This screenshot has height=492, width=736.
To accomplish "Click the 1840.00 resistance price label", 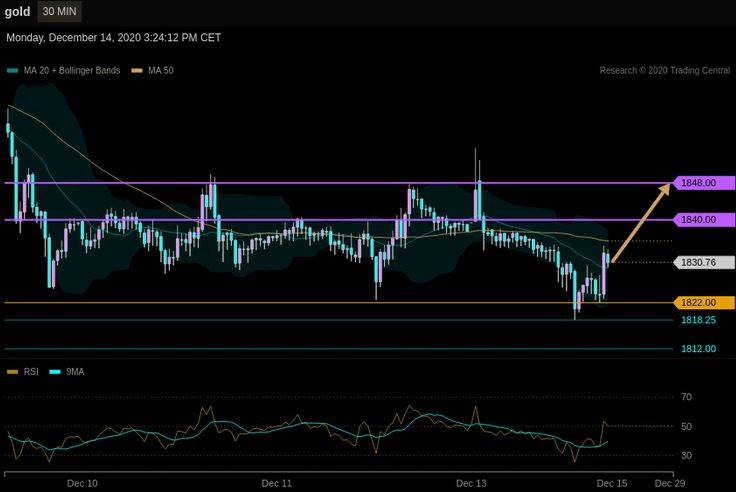I will pyautogui.click(x=704, y=219).
